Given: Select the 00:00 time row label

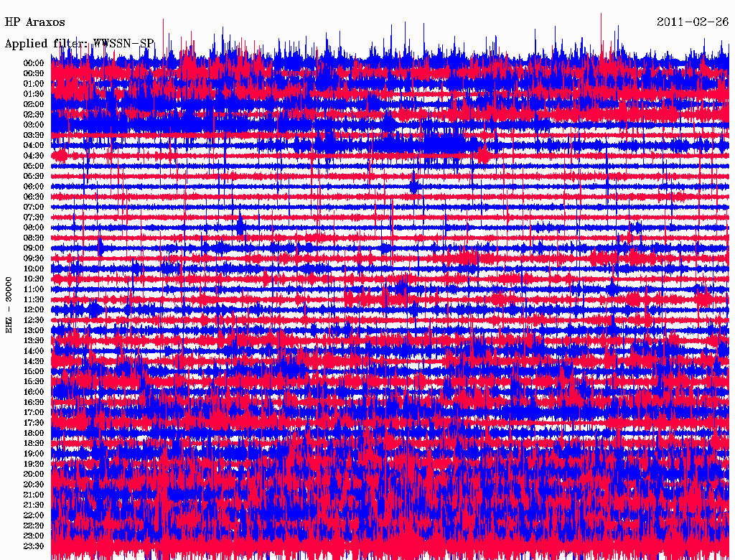Looking at the screenshot, I should pos(33,62).
